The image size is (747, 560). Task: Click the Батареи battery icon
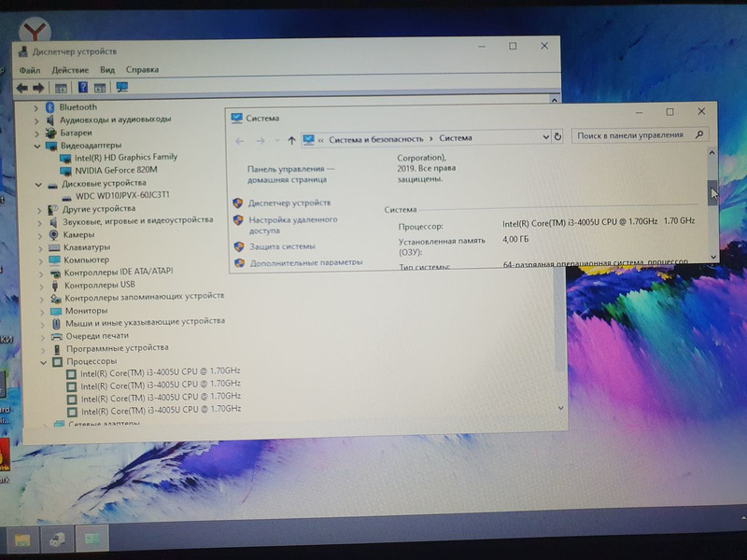[51, 133]
